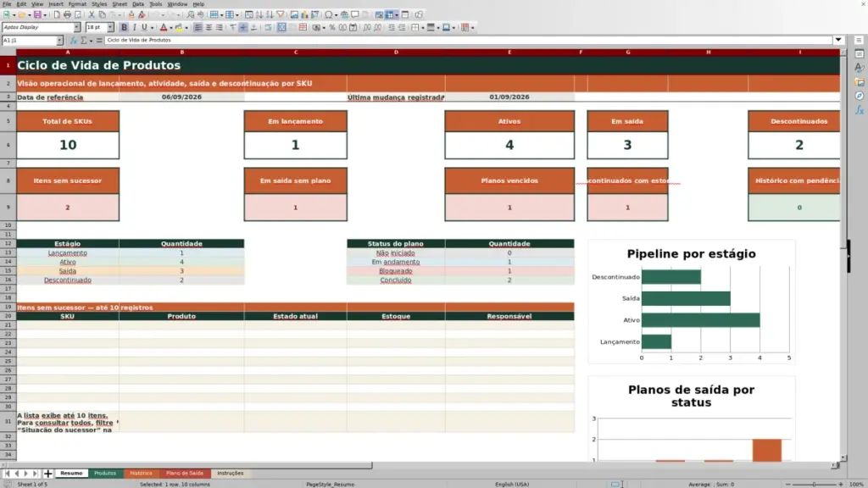Open the Background Color dropdown arrow
Screen dimensions: 868x488
point(186,27)
